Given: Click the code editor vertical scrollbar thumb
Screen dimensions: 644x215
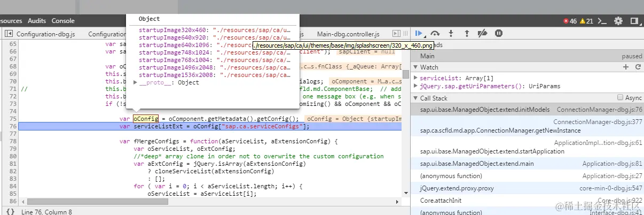Looking at the screenshot, I should [406, 74].
